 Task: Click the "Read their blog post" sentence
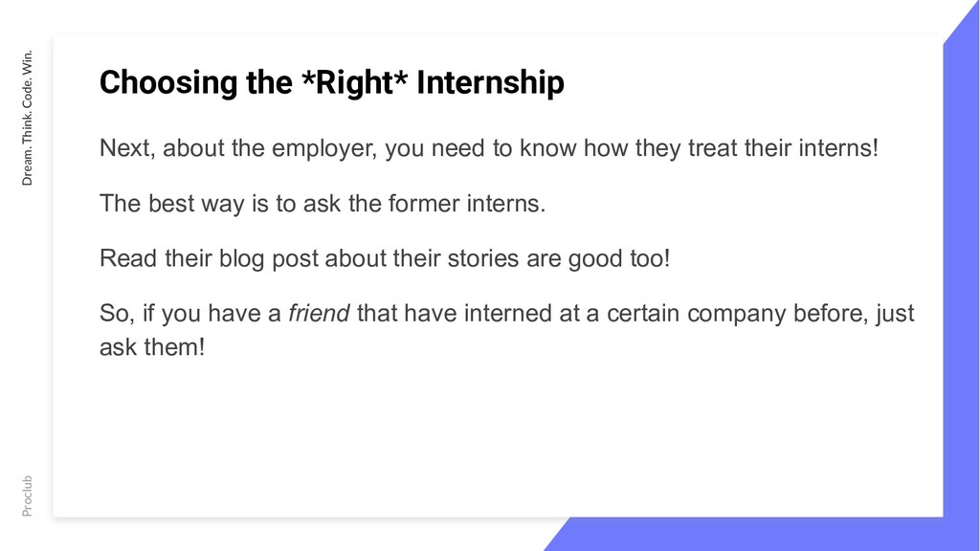(x=385, y=258)
